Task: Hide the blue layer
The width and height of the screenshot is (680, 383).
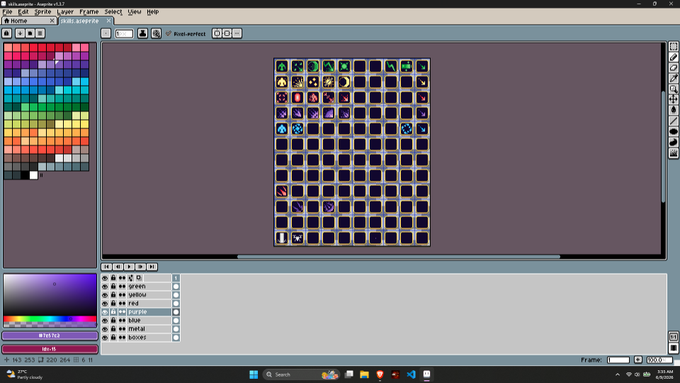Action: tap(105, 320)
